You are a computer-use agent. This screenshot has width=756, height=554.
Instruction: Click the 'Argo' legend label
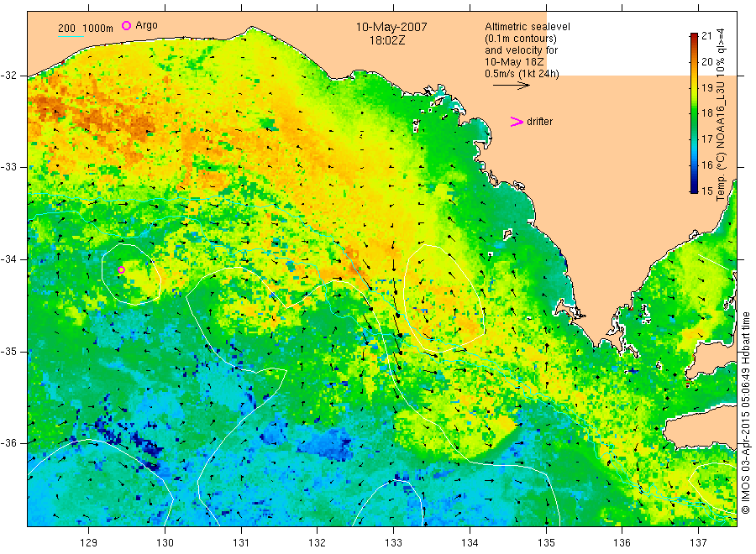146,25
